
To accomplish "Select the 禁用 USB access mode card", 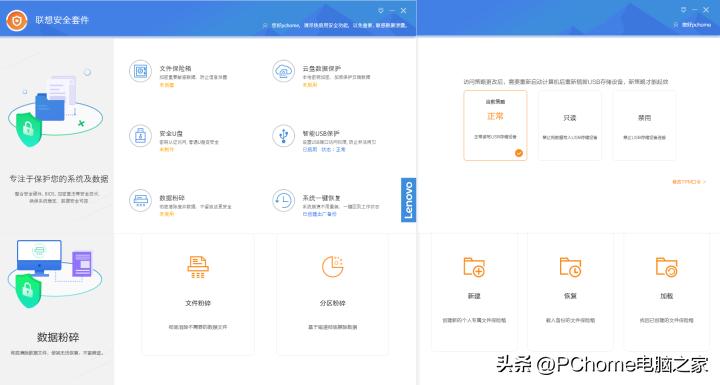I will (x=644, y=125).
